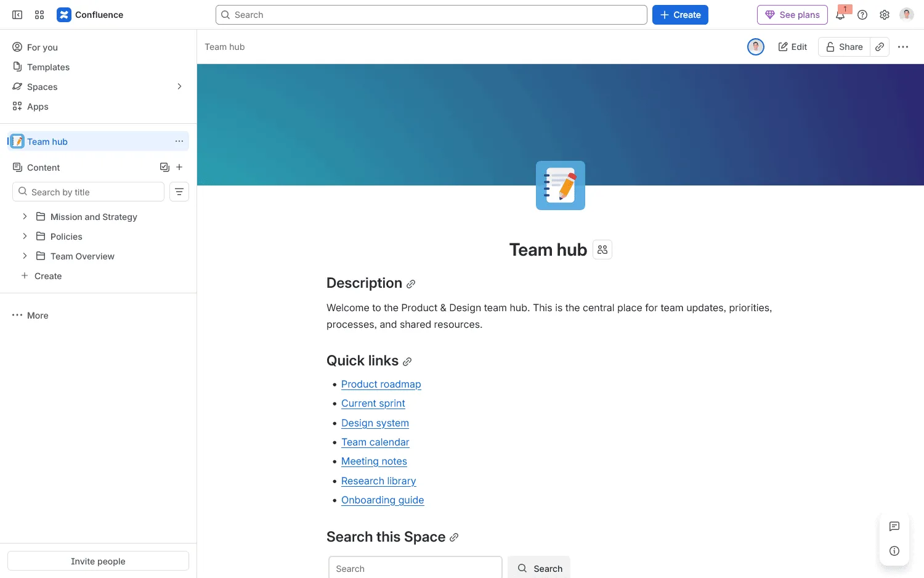Expand the Spaces list chevron
Screen dimensions: 924x578
pos(179,86)
